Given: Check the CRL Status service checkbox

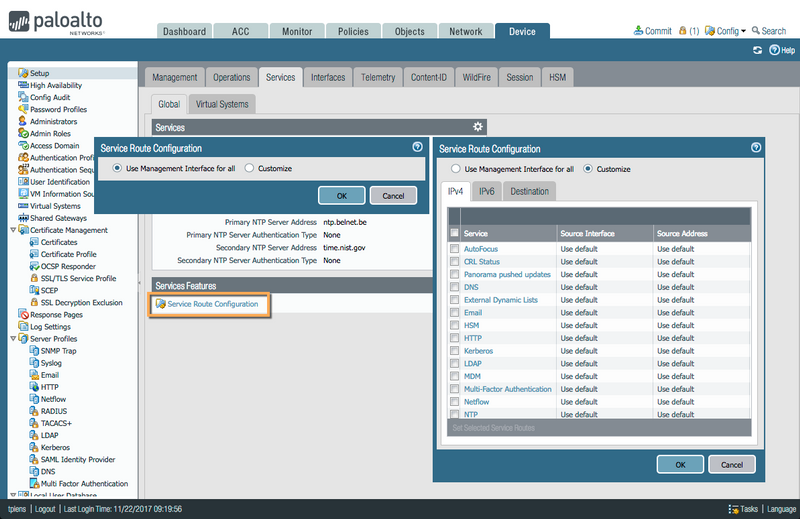Looking at the screenshot, I should [454, 261].
